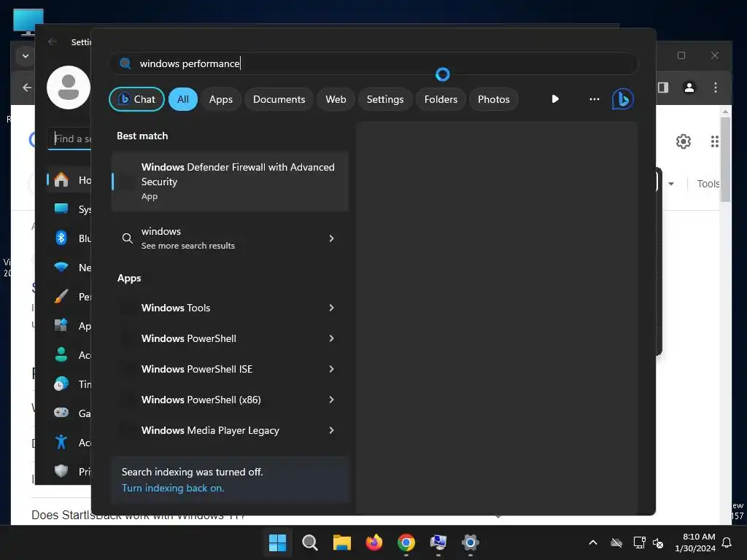
Task: Click System icon in Settings sidebar
Action: coord(61,209)
